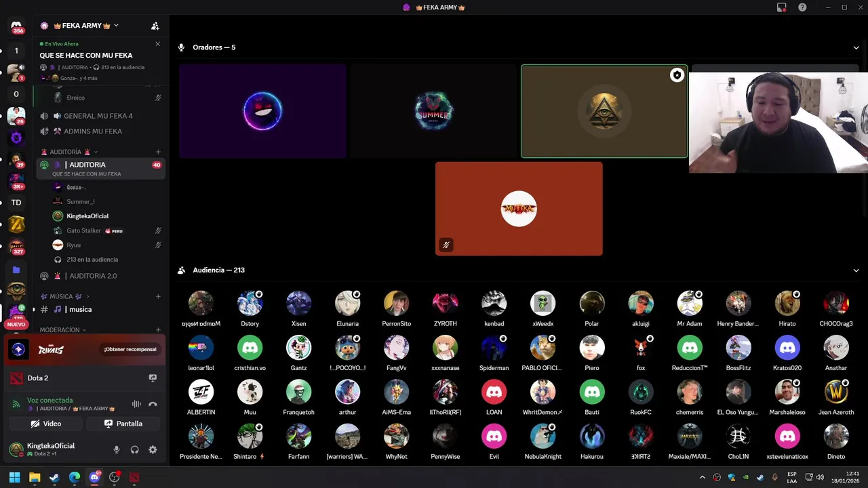Disconnect from voice with the hang-up icon
Image resolution: width=868 pixels, height=488 pixels.
pos(153,404)
